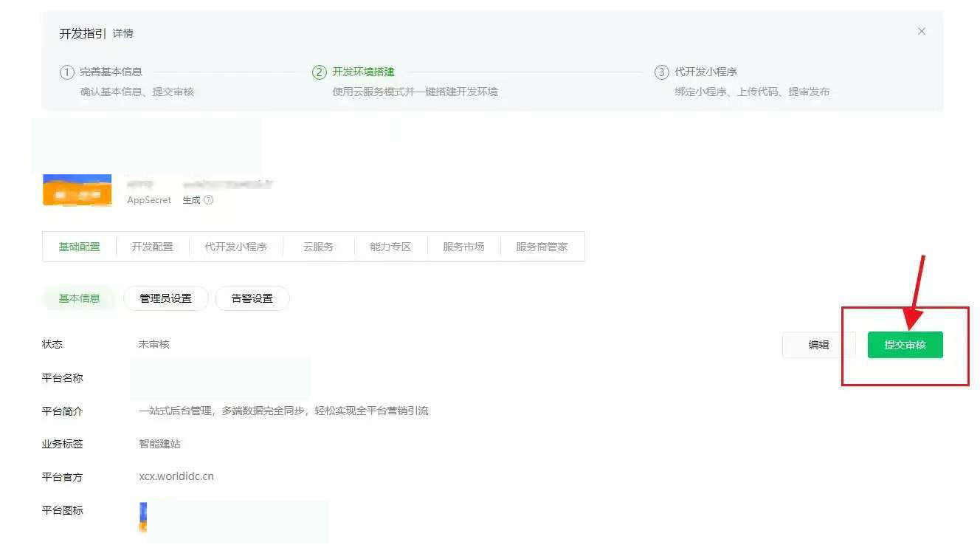Switch to the 基础配置 tab
The image size is (980, 559).
tap(80, 247)
